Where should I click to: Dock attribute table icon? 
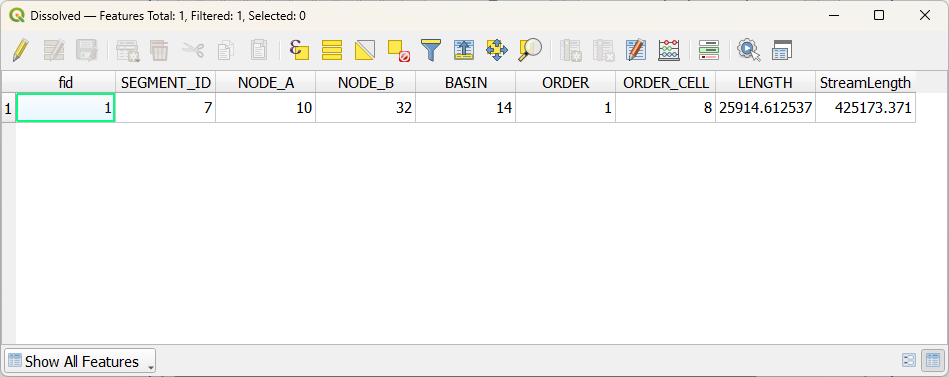click(782, 50)
